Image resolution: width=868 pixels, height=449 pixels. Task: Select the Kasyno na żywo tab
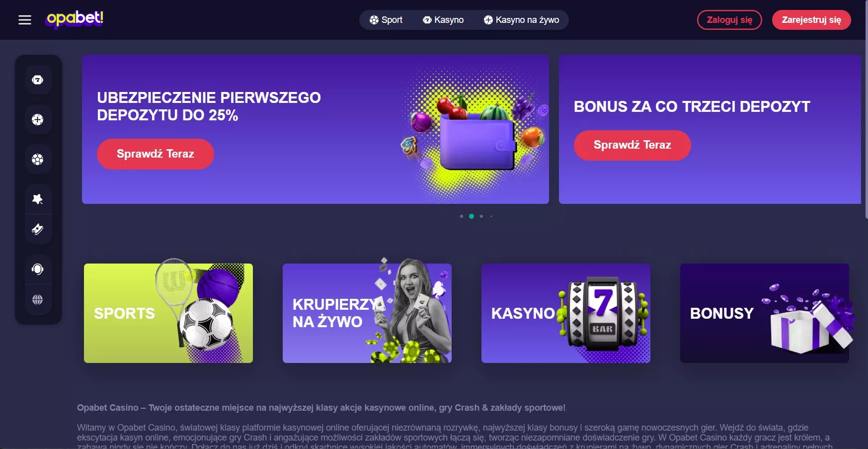[x=521, y=20]
